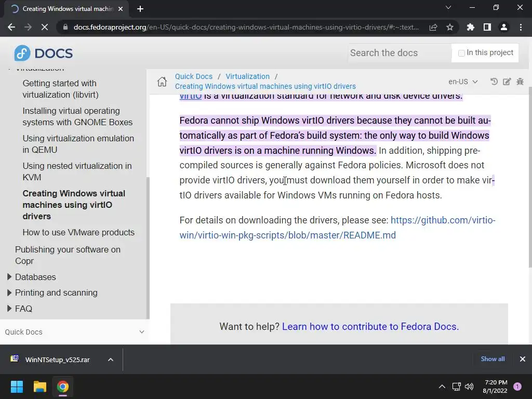
Task: Toggle the browser side panel
Action: [487, 27]
